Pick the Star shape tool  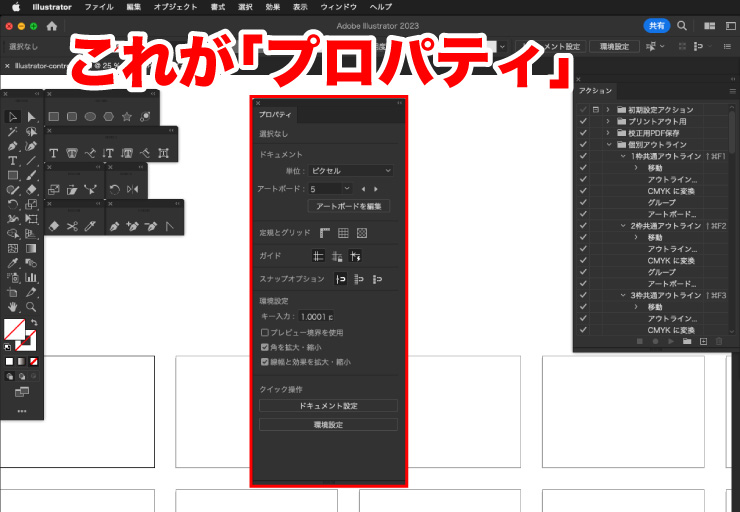(127, 117)
